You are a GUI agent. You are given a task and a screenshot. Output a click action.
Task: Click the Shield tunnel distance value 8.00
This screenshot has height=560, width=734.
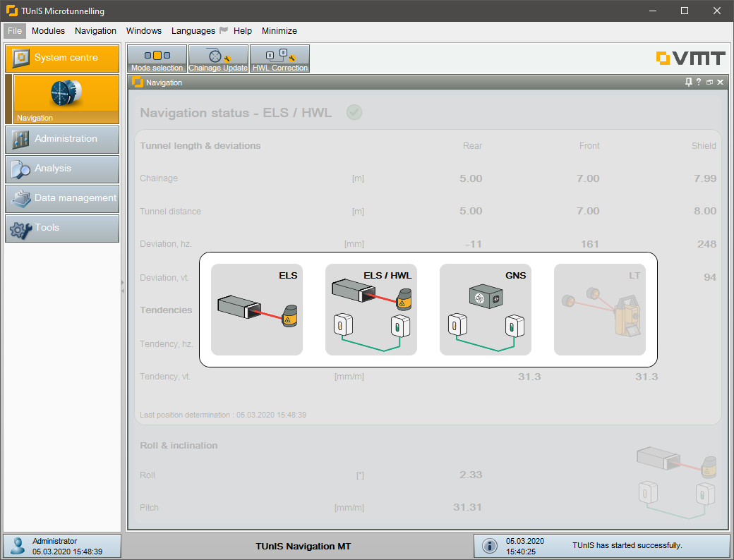pyautogui.click(x=705, y=211)
